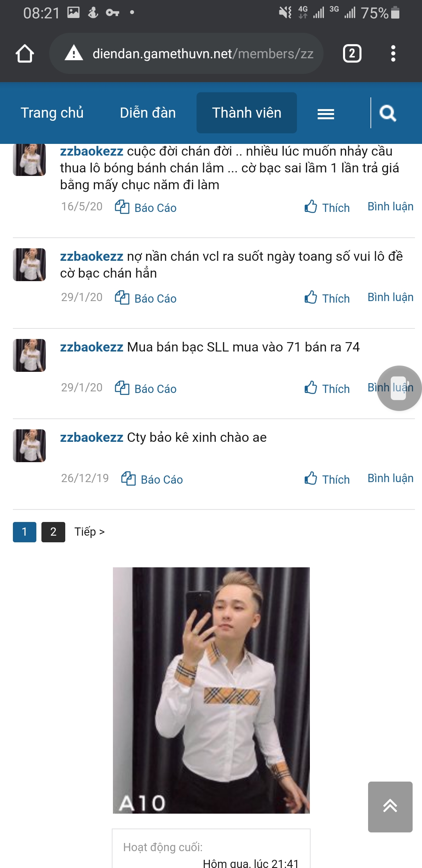Click the Tiếp > next page link
422x868 pixels.
click(89, 532)
